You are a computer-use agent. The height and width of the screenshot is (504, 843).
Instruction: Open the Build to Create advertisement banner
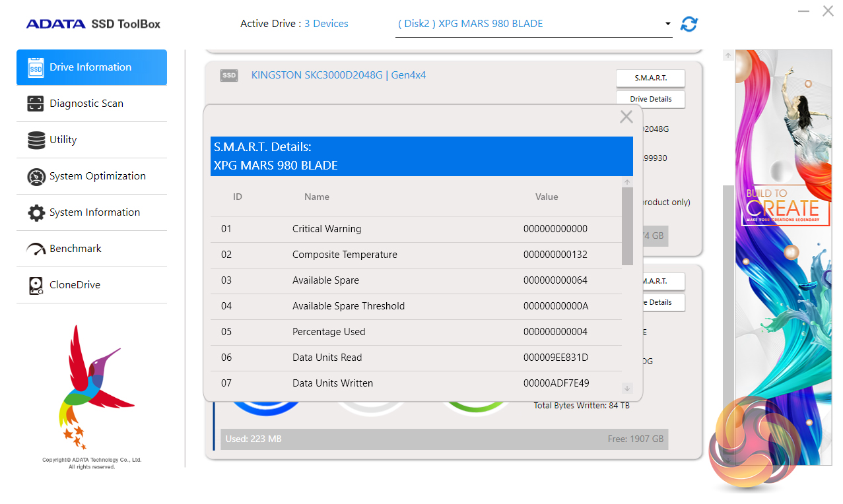click(783, 257)
